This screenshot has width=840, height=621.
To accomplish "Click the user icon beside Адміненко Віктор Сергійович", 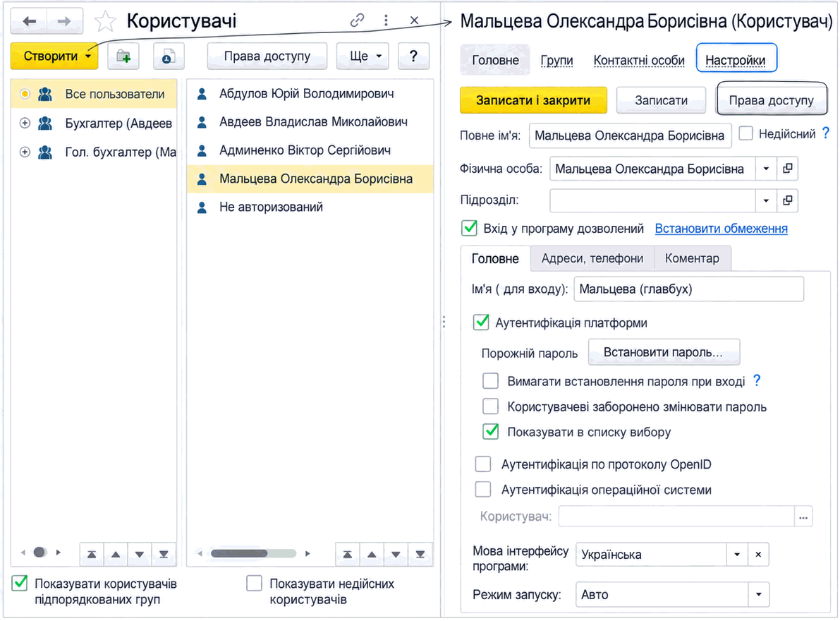I will pyautogui.click(x=202, y=150).
